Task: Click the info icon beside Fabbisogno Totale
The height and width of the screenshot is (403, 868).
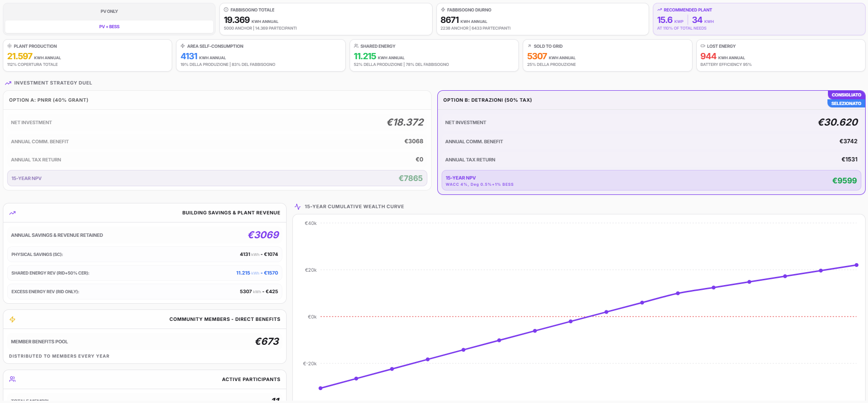Action: click(x=226, y=10)
